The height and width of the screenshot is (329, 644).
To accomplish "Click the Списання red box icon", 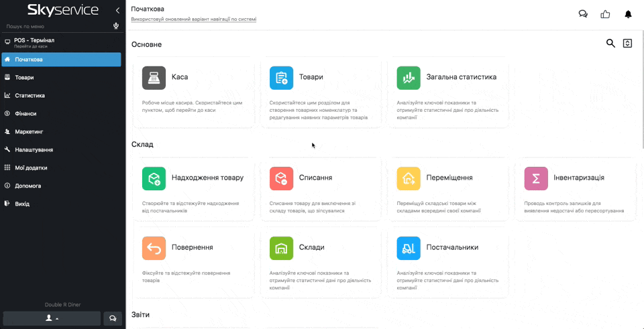I will coord(281,178).
